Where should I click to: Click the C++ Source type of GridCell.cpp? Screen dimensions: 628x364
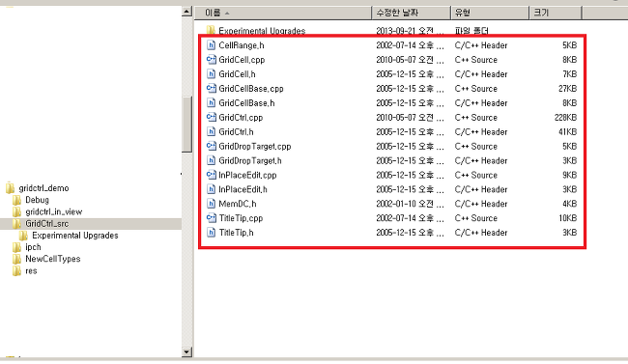[475, 60]
